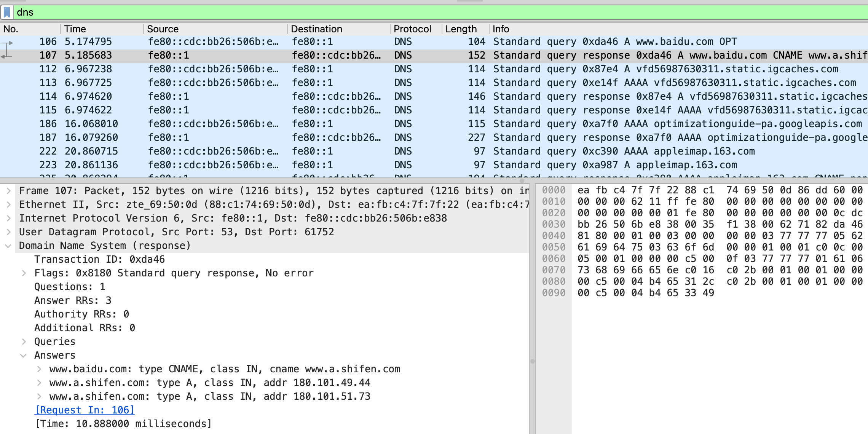Expand www.baidu.com CNAME answer record
Screen dimensions: 868x434
point(39,369)
